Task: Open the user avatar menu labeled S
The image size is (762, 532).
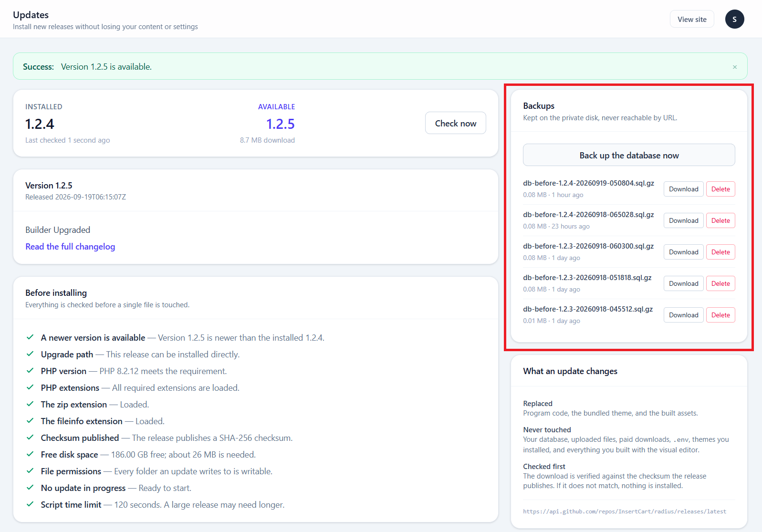Action: tap(734, 19)
